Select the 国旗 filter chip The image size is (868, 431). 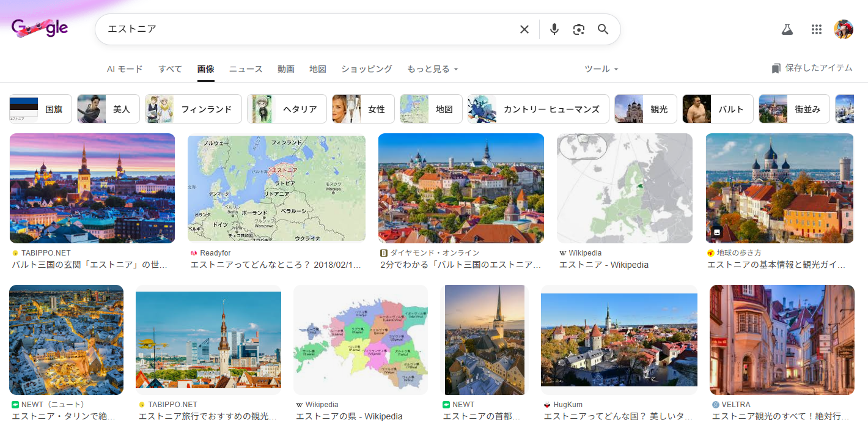(x=41, y=109)
